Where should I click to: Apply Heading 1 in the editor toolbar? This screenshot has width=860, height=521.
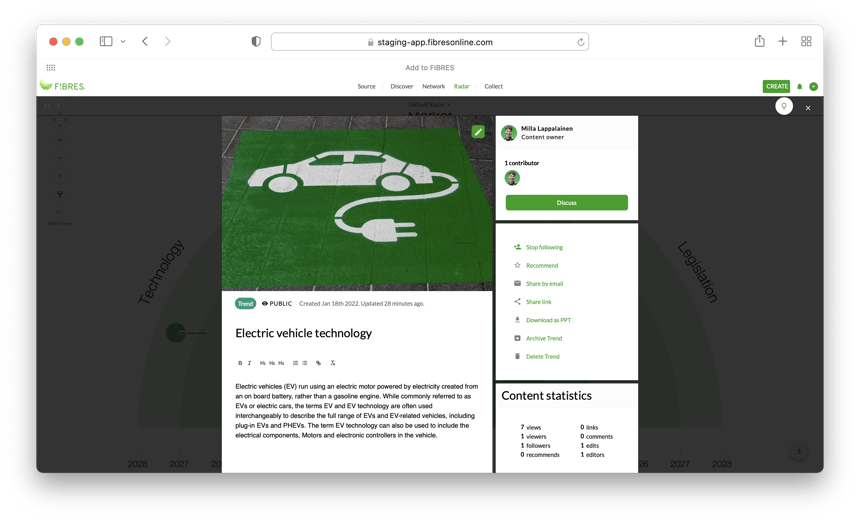click(263, 363)
